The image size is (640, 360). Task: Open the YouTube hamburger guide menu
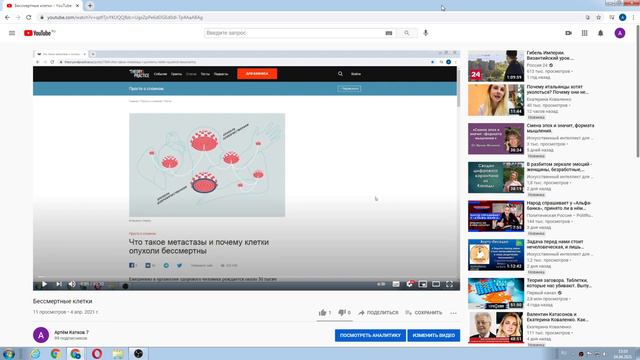pyautogui.click(x=12, y=33)
